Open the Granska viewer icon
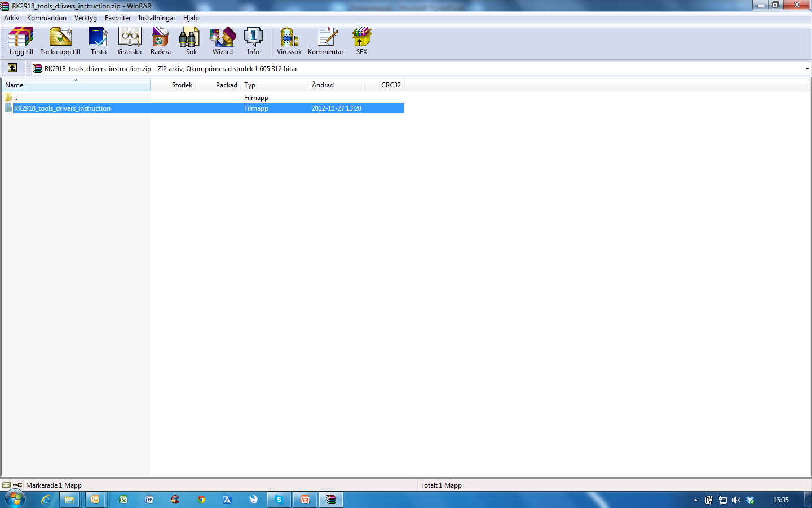812x508 pixels. point(130,41)
